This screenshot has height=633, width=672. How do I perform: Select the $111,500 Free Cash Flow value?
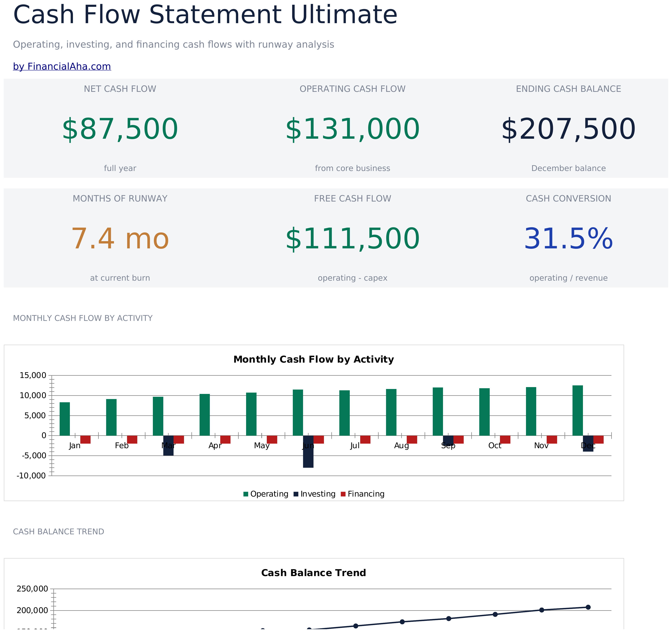(x=353, y=239)
